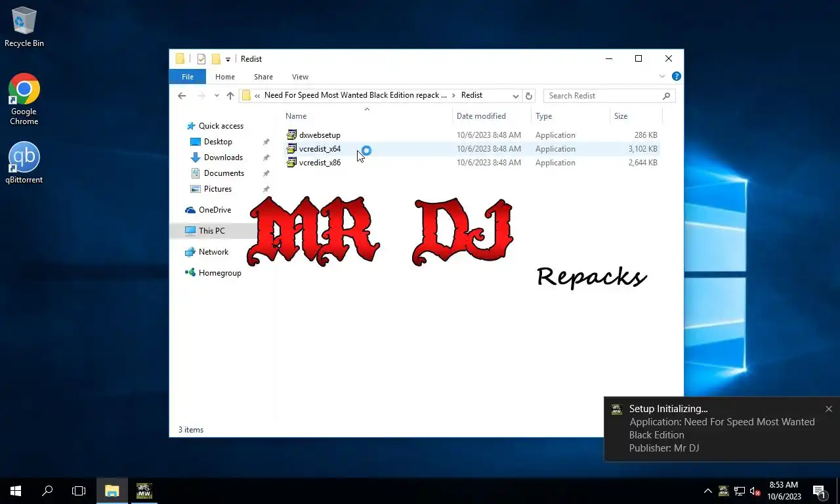Open Documents in navigation pane
This screenshot has width=840, height=504.
(x=224, y=173)
